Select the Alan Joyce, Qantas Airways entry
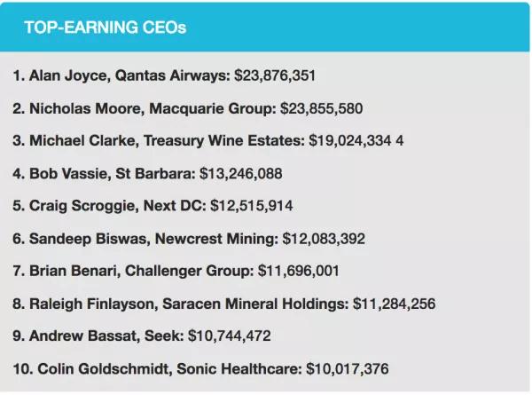 pos(121,76)
